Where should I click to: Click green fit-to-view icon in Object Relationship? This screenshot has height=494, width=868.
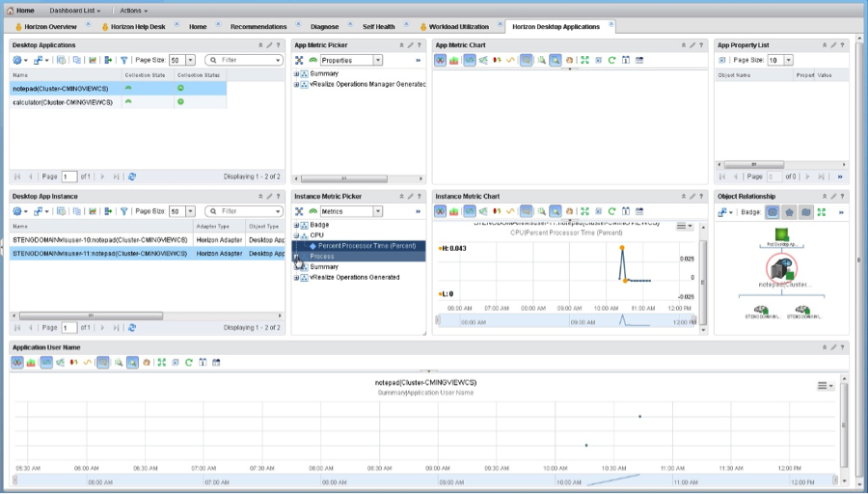click(821, 211)
